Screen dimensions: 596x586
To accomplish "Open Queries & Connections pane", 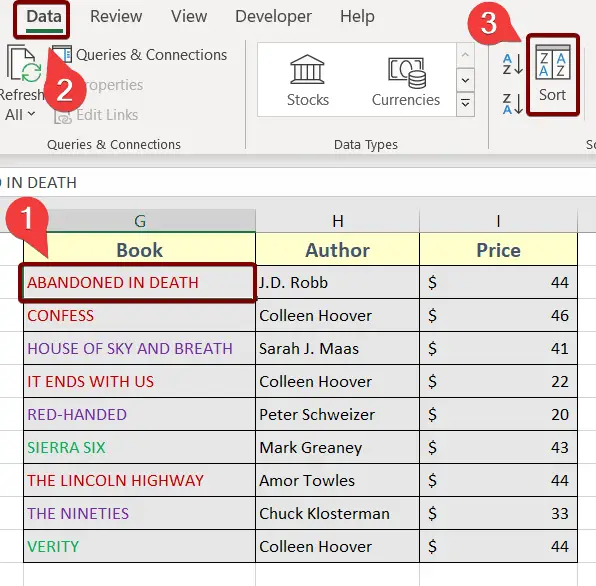I will pyautogui.click(x=140, y=55).
